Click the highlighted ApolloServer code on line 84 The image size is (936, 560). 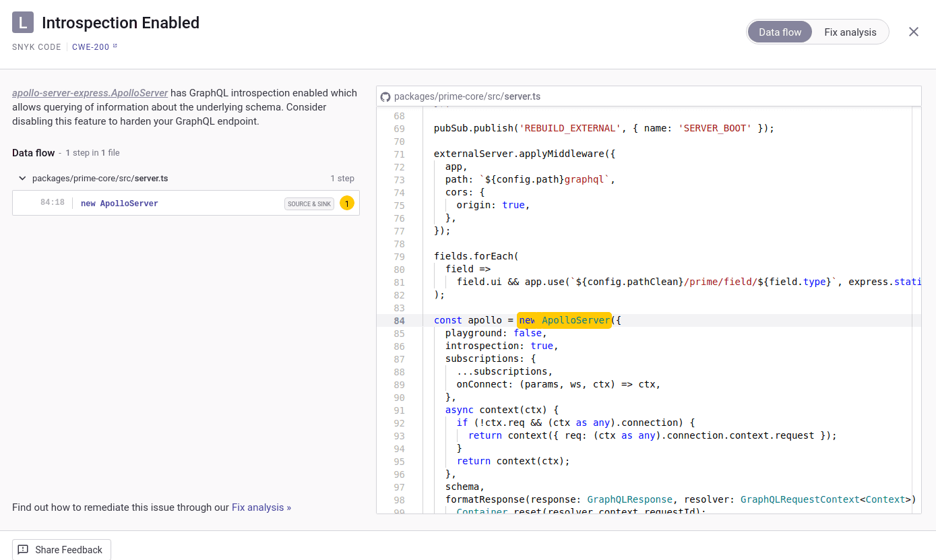(565, 320)
